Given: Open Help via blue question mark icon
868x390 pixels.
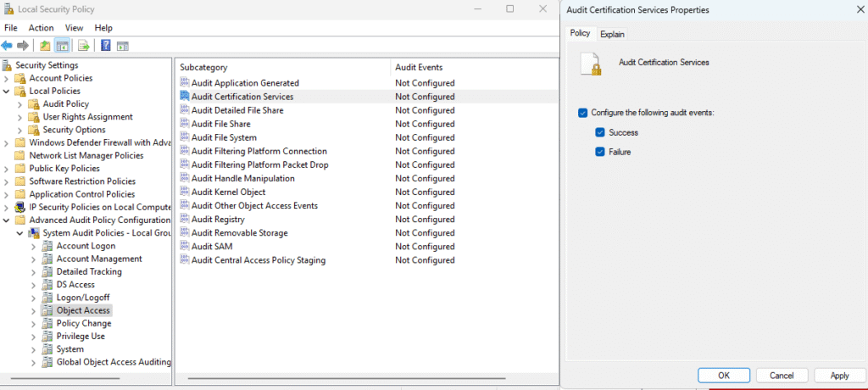Looking at the screenshot, I should 106,46.
